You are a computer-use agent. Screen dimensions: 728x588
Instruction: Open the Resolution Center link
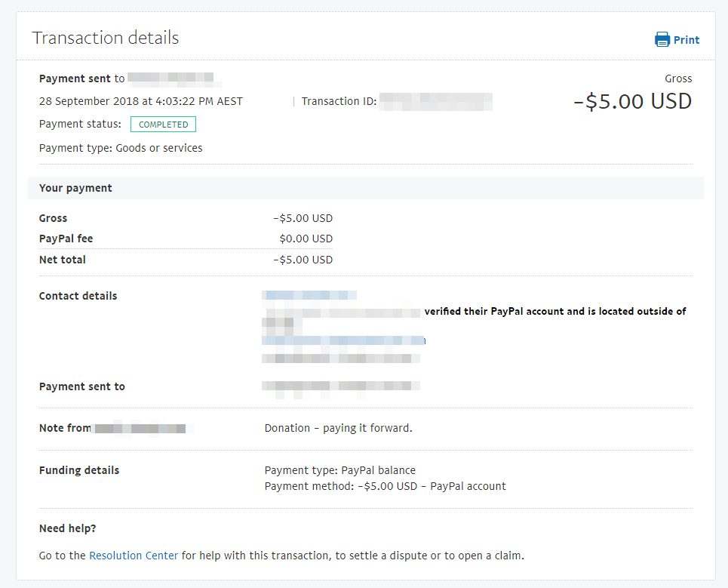click(x=134, y=555)
